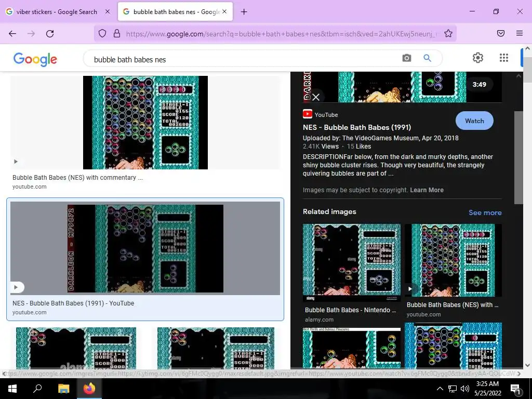Open the bottom-right blue related image thumbnail
Screen dimensions: 532x399
pos(453,345)
